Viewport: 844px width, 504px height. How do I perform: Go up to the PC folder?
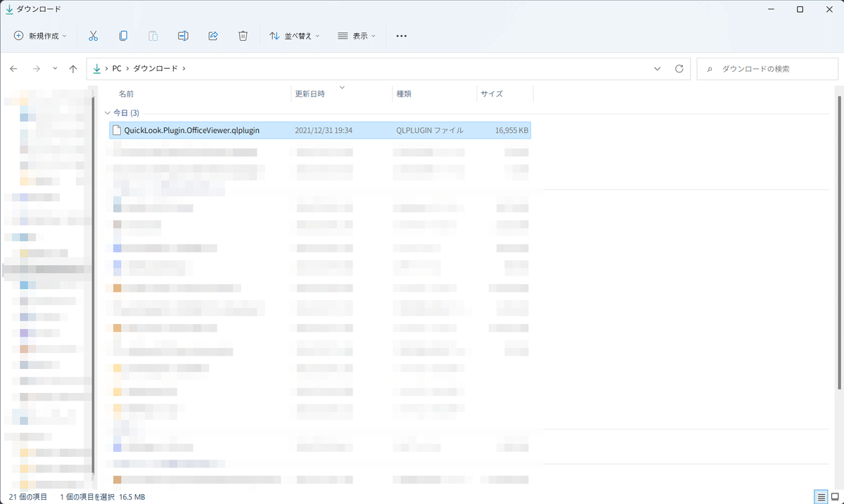click(72, 68)
